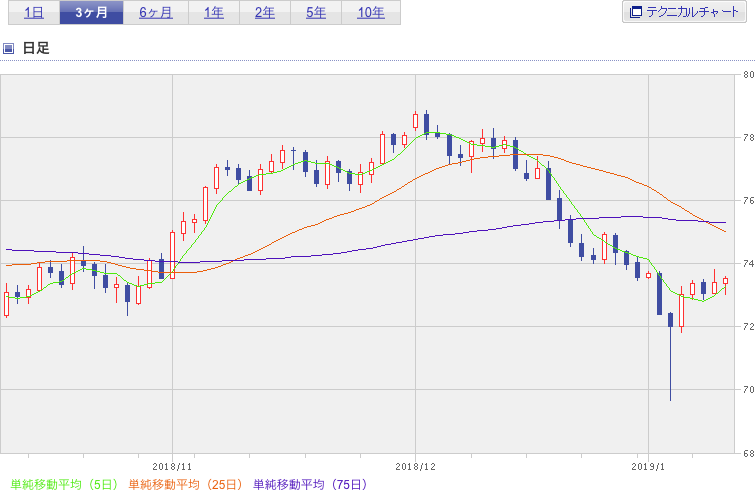Click the 74 price axis label

tap(748, 264)
